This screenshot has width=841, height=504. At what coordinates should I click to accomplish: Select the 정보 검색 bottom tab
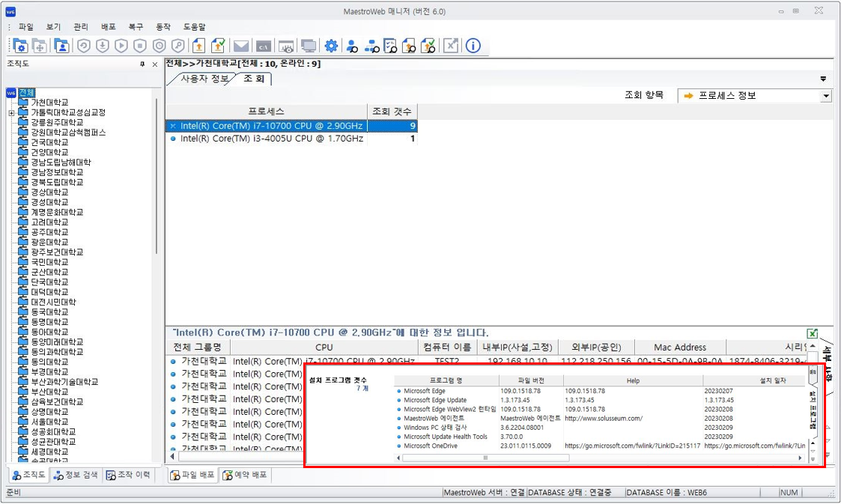click(x=76, y=475)
